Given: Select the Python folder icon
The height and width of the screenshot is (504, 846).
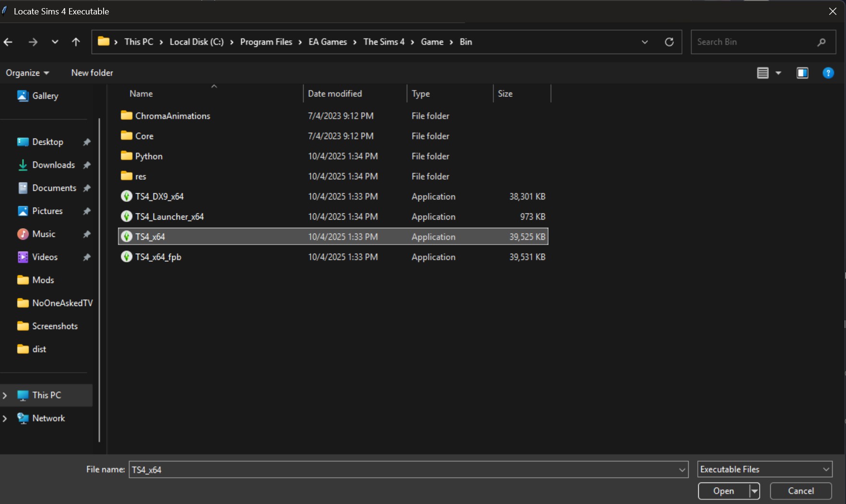Looking at the screenshot, I should (127, 156).
